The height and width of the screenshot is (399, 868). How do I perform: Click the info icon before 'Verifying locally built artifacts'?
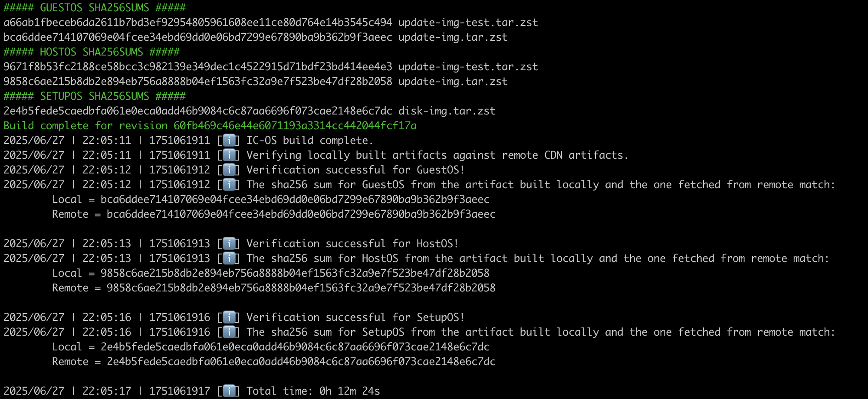[x=229, y=155]
